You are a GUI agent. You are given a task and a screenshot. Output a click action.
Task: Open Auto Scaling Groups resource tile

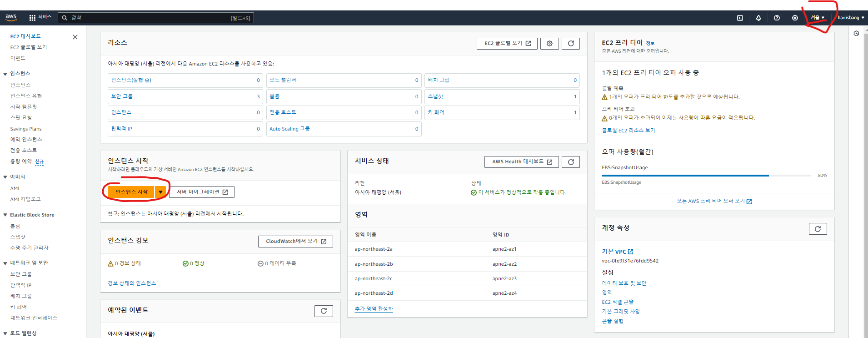coord(344,129)
